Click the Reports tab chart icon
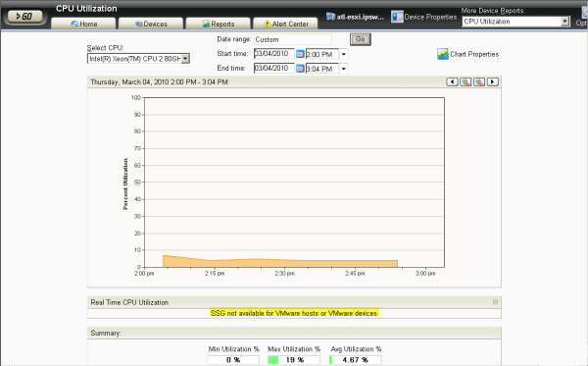The width and height of the screenshot is (588, 366). point(206,24)
